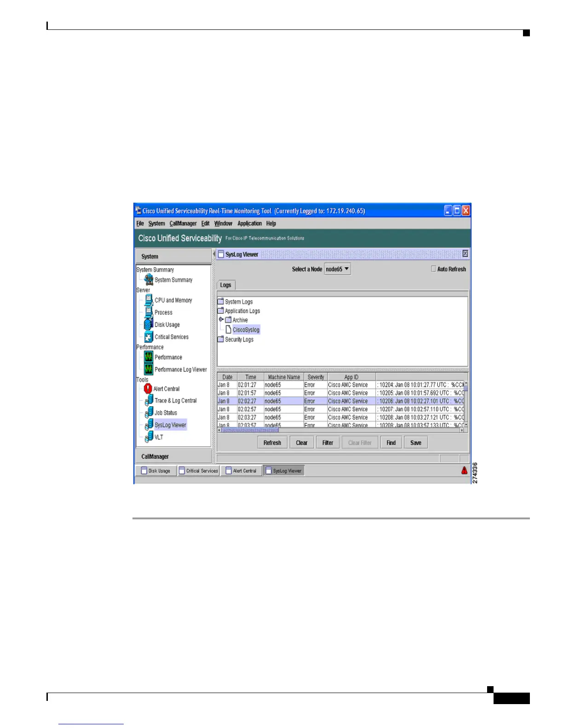The image size is (563, 728).
Task: Select the Performance Log Viewer label
Action: tap(181, 369)
